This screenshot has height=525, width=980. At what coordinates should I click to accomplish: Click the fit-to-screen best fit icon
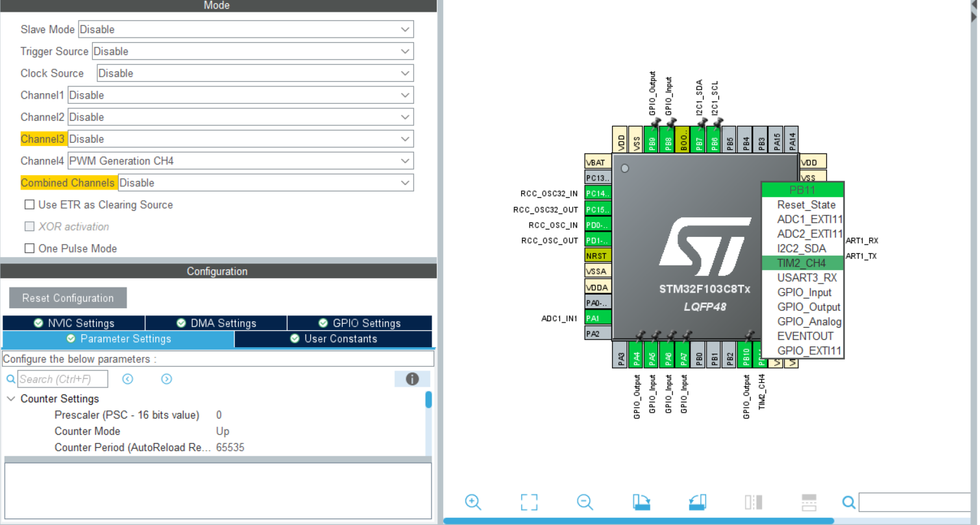[x=529, y=502]
